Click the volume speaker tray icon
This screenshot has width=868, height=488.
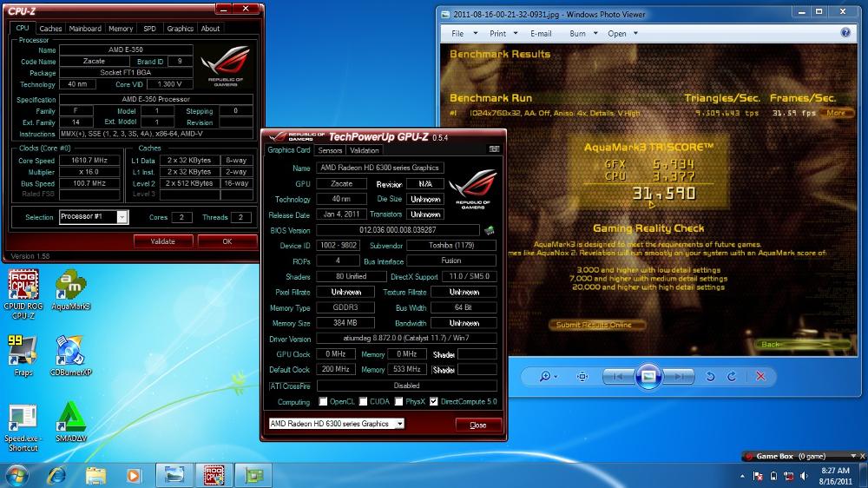point(804,476)
